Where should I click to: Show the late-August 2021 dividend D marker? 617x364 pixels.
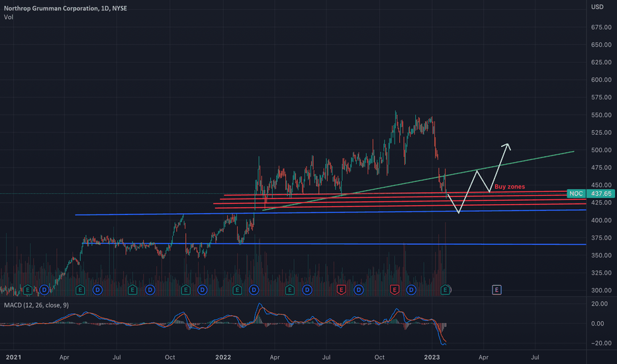point(150,290)
